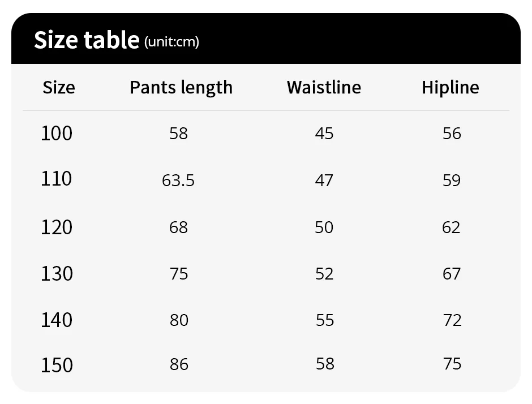Viewport: 532px width, 404px height.
Task: Select size 140 row label
Action: point(57,320)
